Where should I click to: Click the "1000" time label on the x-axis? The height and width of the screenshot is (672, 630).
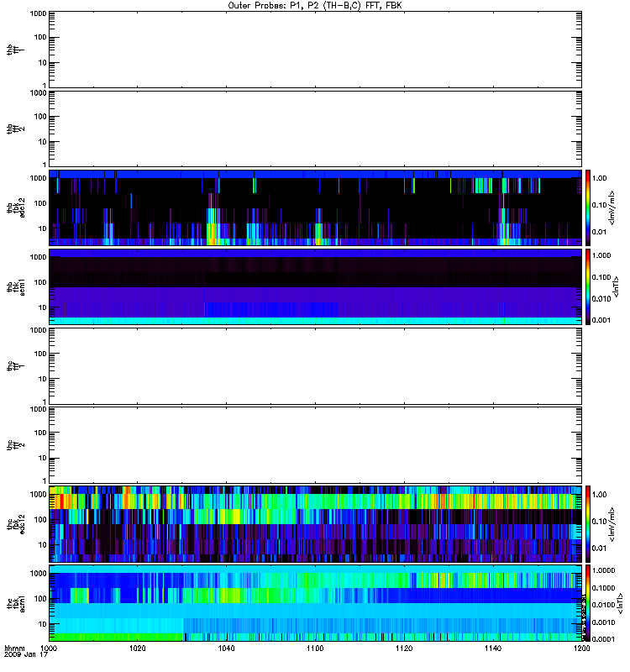click(x=49, y=648)
